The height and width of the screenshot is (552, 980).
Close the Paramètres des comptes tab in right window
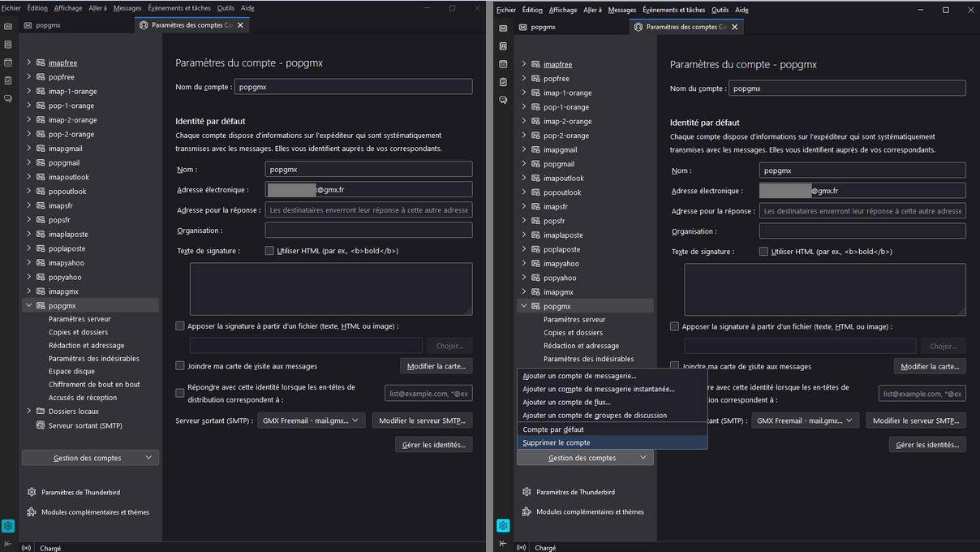(x=735, y=27)
